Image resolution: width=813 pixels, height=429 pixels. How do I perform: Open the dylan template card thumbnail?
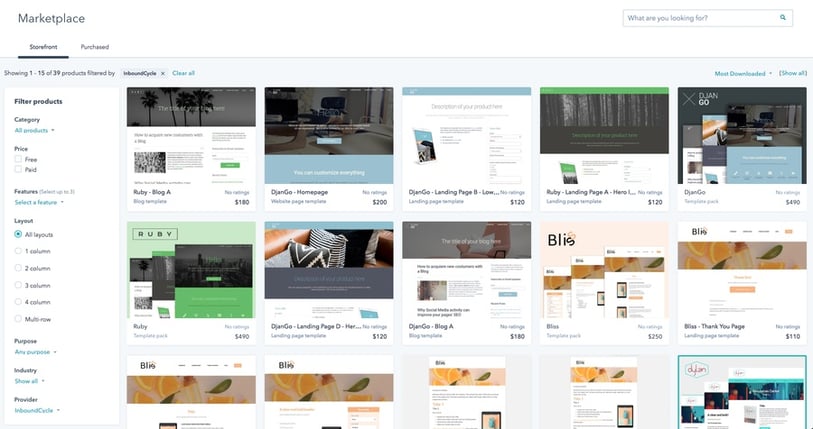[x=742, y=392]
